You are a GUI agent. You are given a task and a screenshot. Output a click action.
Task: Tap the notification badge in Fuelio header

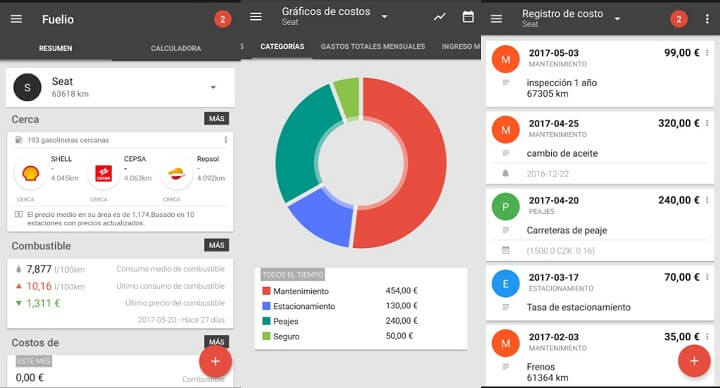tap(223, 19)
